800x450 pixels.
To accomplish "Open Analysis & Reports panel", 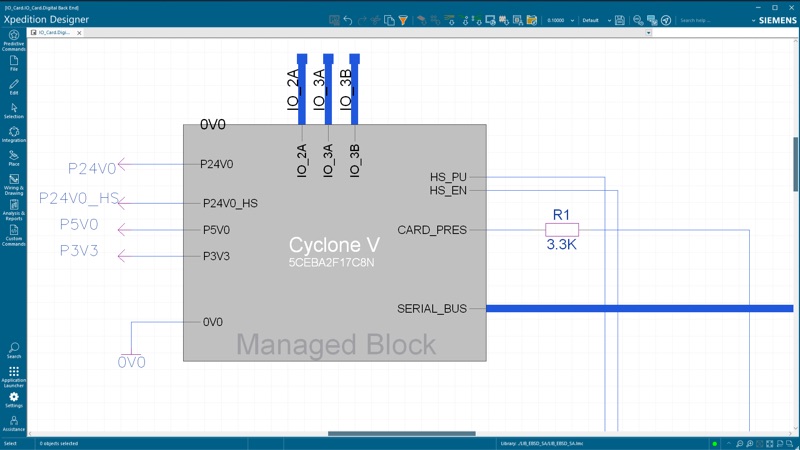I will 14,210.
